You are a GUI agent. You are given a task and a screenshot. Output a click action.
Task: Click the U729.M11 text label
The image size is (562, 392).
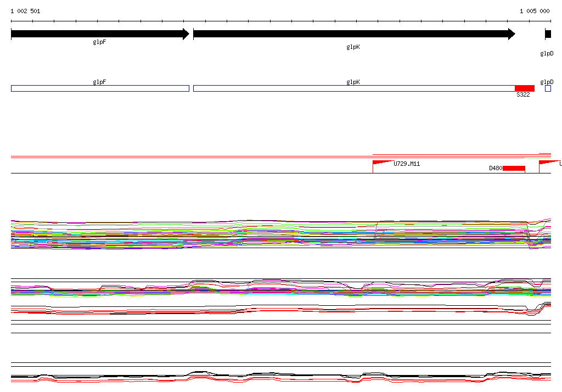coord(407,164)
